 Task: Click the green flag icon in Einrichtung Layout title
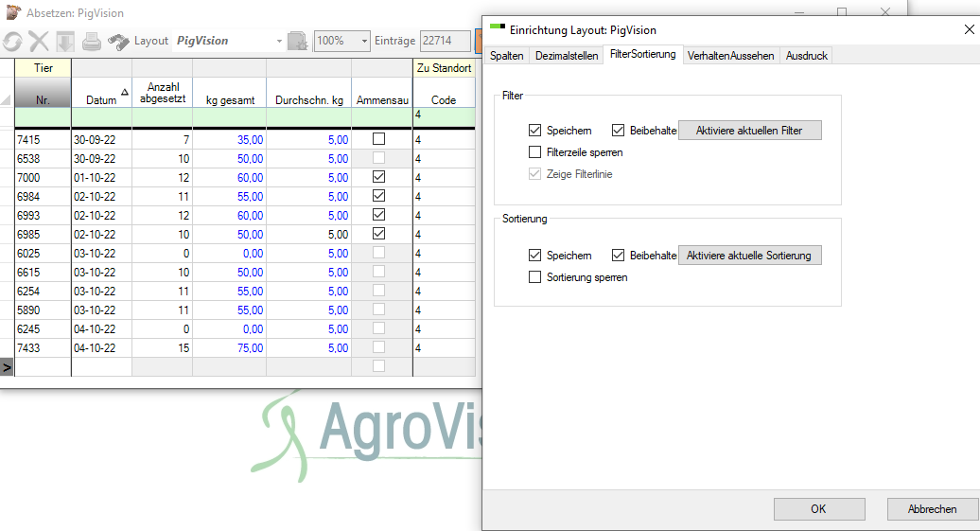[x=498, y=27]
